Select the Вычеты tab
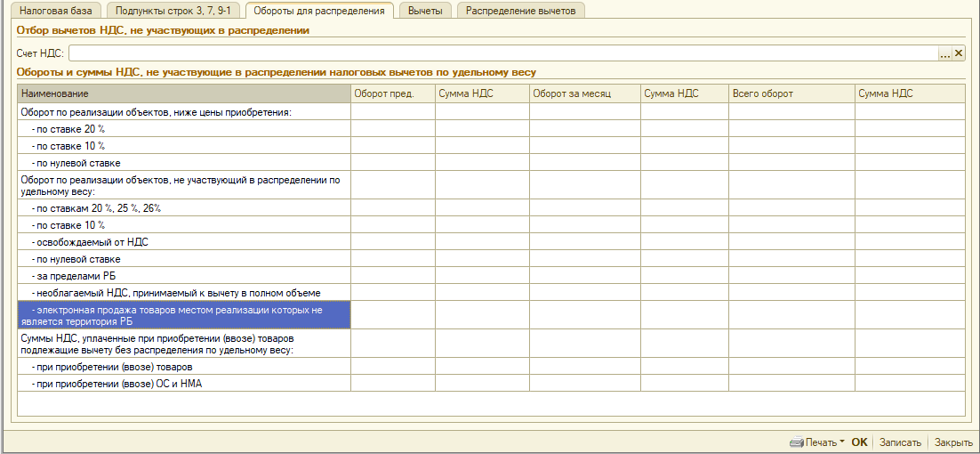Viewport: 980px width, 454px height. (x=425, y=11)
